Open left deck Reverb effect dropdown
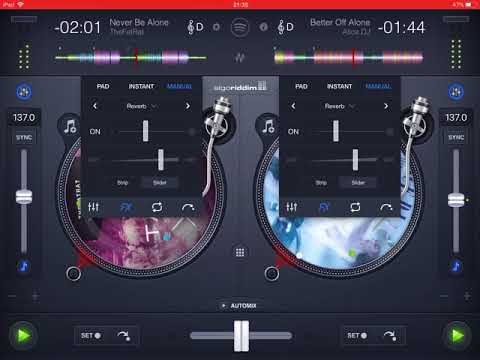The height and width of the screenshot is (360, 480). 141,106
